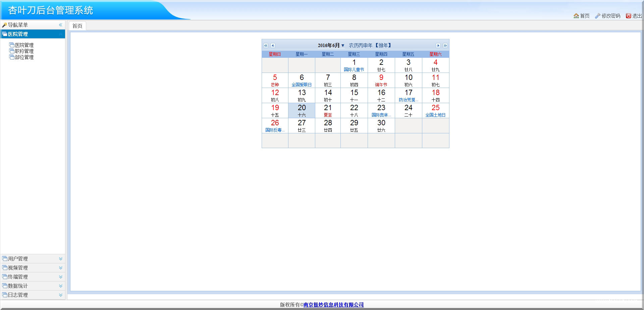Click the 退出 logout button
Screen dimensions: 644x310
634,16
